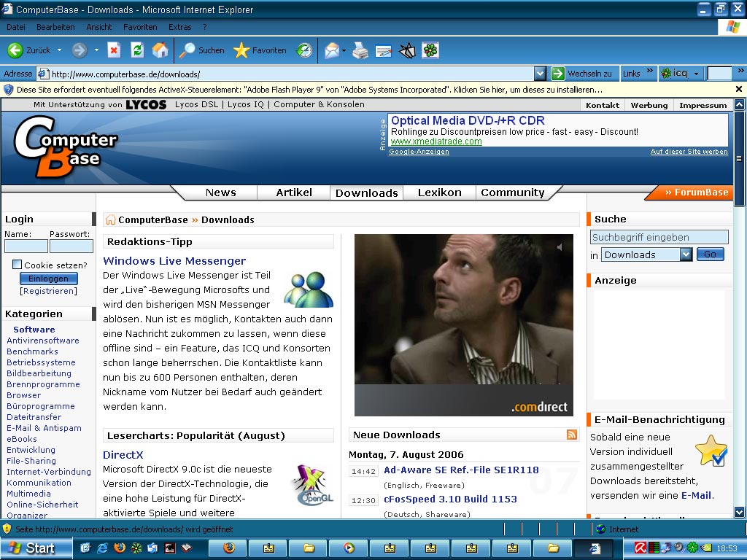Open the search scope Downloads dropdown
This screenshot has height=560, width=747.
[686, 254]
